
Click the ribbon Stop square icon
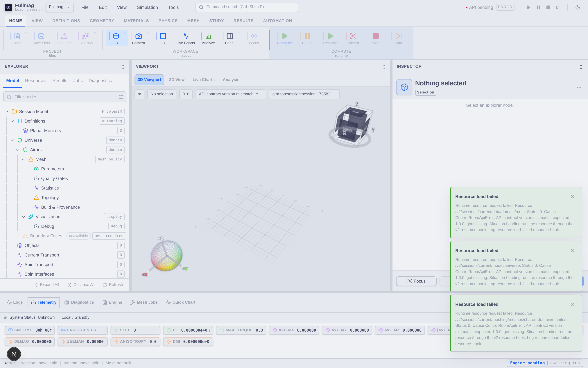click(376, 36)
